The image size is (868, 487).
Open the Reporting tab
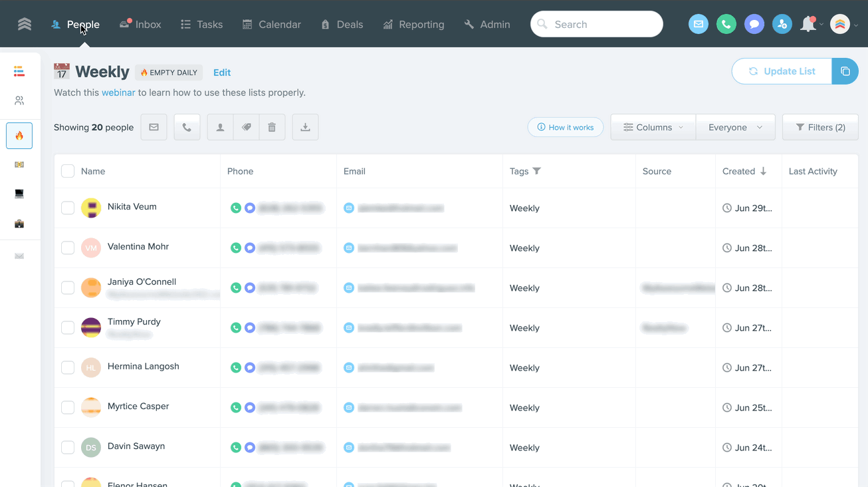(413, 25)
